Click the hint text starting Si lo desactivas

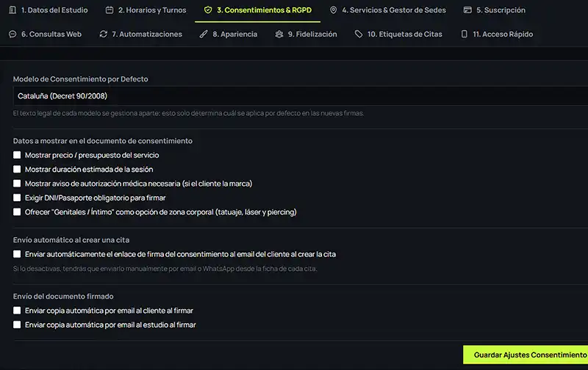coord(165,269)
